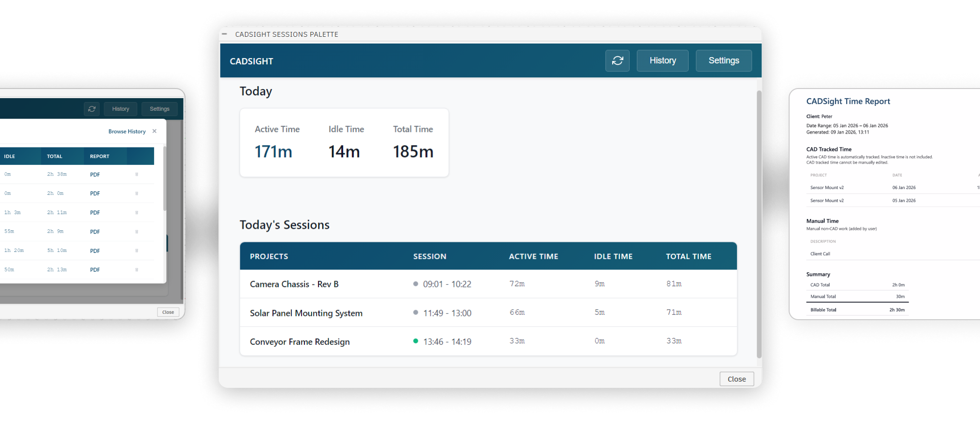Collapse the CADSIGHT Sessions Palette using the dash icon
The width and height of the screenshot is (980, 443).
225,34
